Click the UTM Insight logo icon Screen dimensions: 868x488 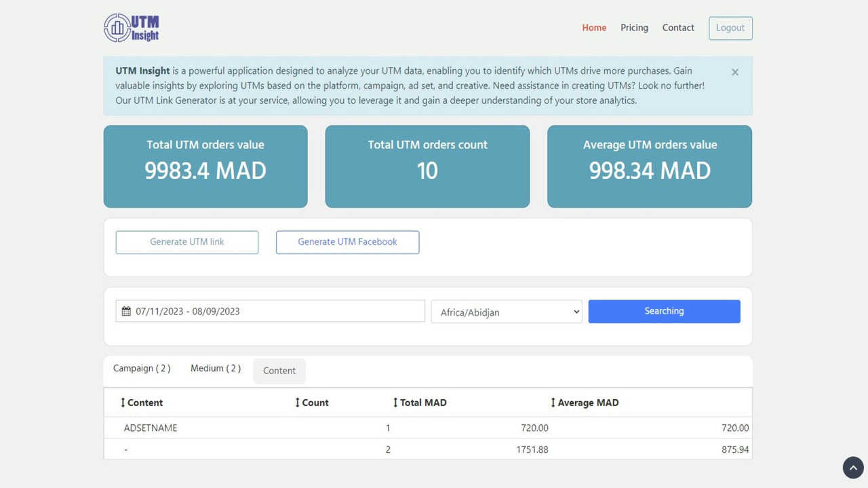point(115,27)
